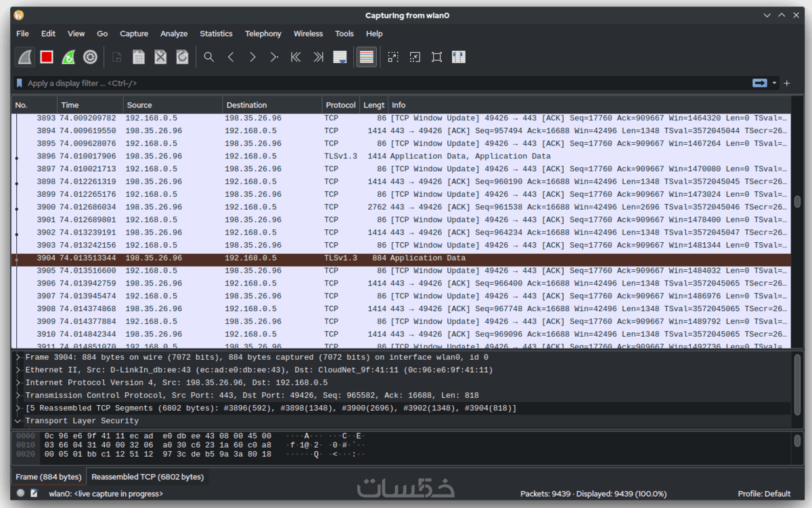This screenshot has width=812, height=508.
Task: Click zoom in text icon
Action: coord(393,57)
